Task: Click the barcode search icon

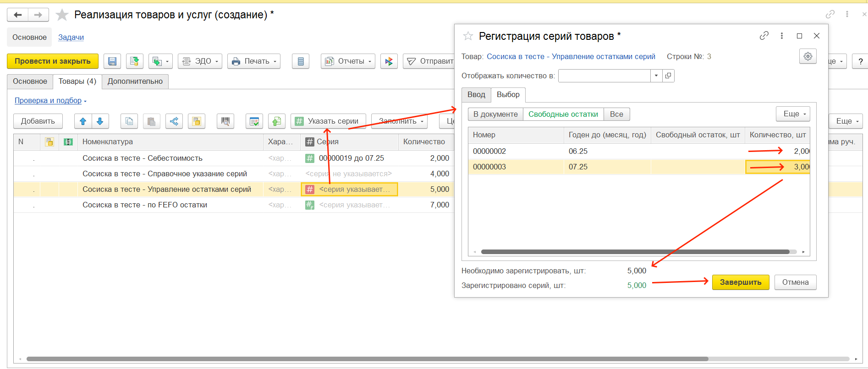Action: pyautogui.click(x=225, y=121)
